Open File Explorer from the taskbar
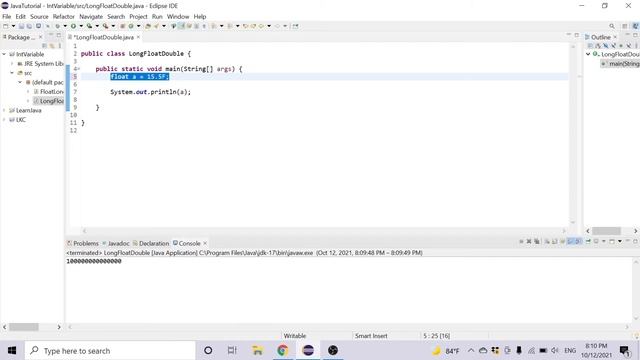The height and width of the screenshot is (360, 640). [258, 350]
